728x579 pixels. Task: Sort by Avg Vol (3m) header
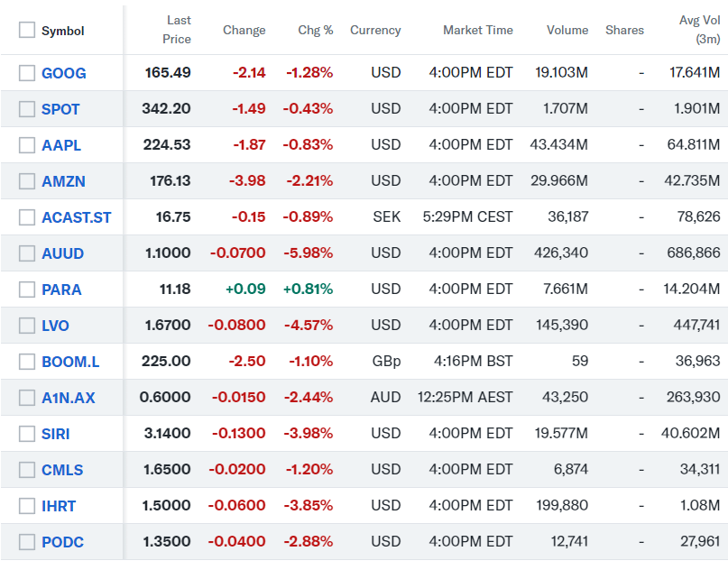[x=699, y=30]
